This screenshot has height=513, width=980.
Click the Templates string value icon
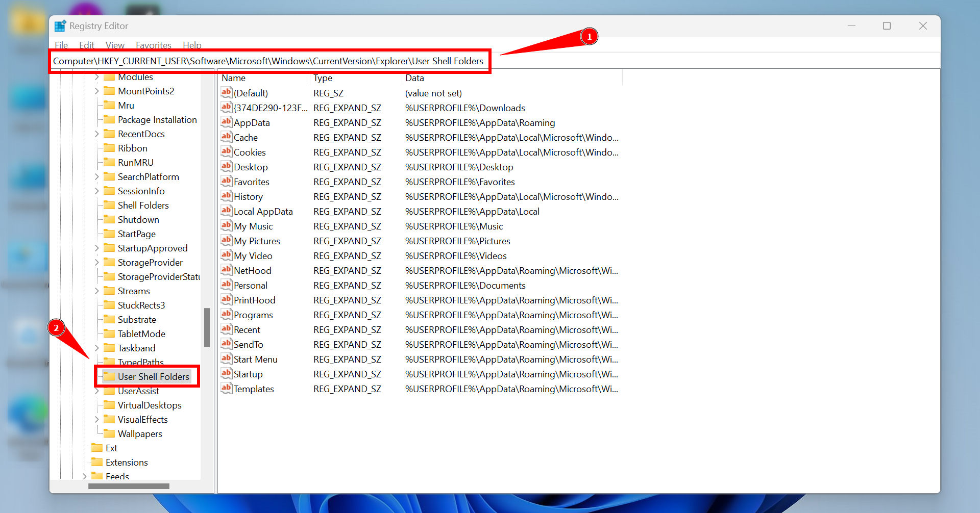coord(226,388)
